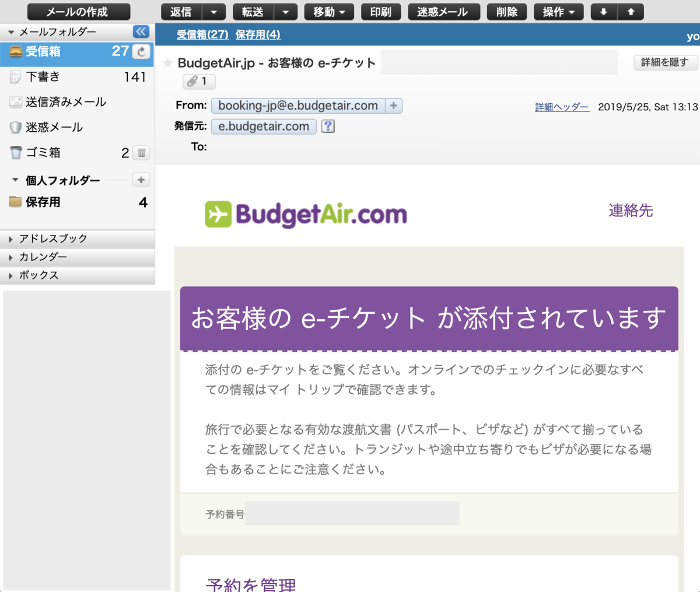Click the ゴミ箱 trash can icon

16,153
